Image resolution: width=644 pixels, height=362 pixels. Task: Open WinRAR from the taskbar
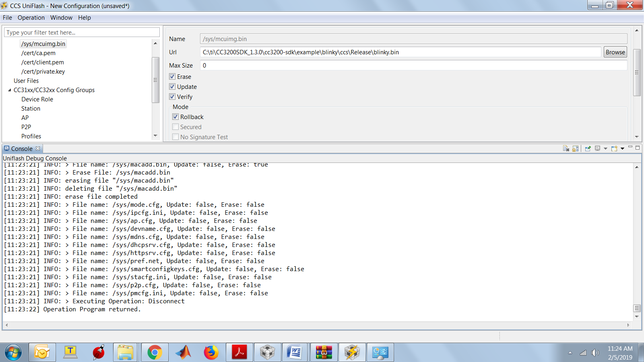tap(324, 353)
